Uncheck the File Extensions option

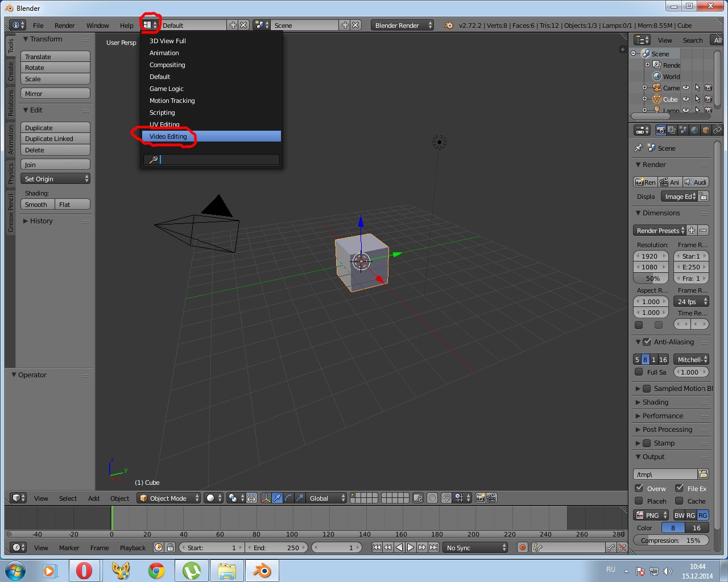[x=679, y=488]
